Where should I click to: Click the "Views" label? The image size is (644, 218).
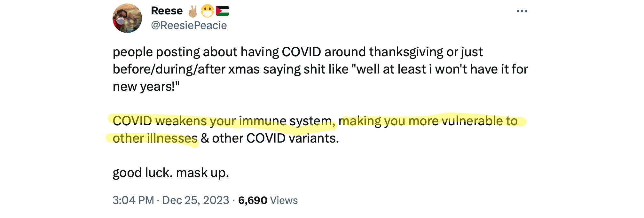click(284, 200)
